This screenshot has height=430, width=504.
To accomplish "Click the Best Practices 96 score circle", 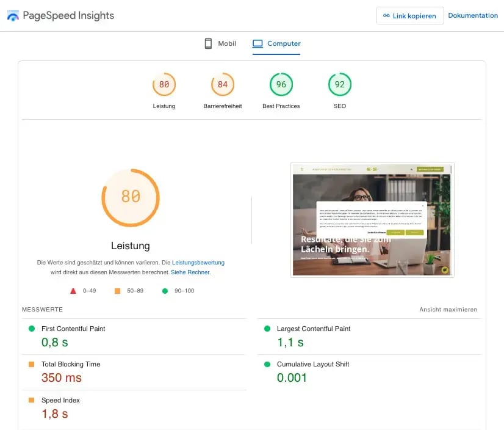I will tap(281, 84).
